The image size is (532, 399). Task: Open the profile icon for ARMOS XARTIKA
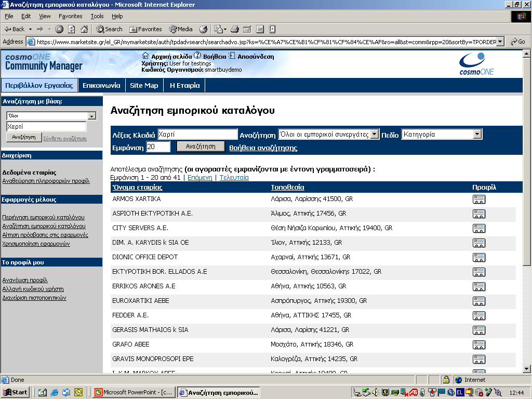pyautogui.click(x=478, y=199)
